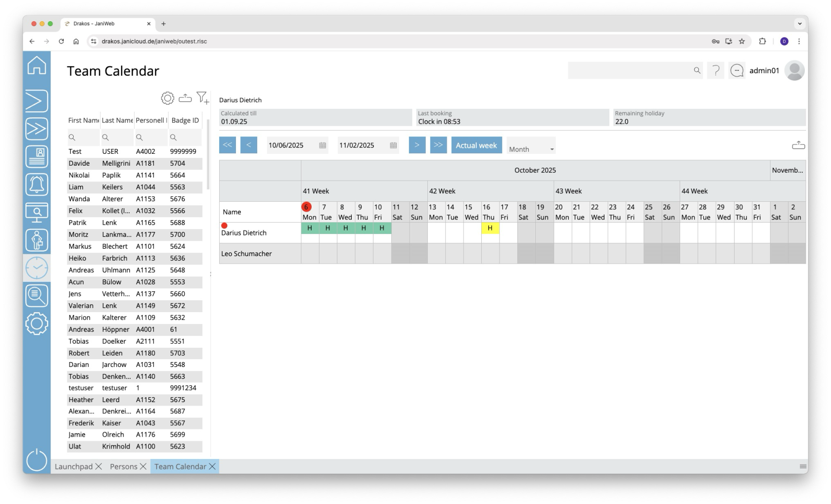The image size is (831, 504).
Task: Select Wanda Alterer in person list
Action: click(x=113, y=199)
